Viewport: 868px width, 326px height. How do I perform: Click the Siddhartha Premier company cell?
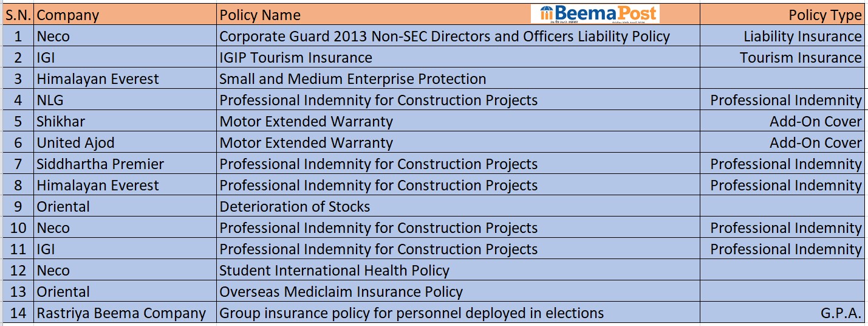pos(100,164)
